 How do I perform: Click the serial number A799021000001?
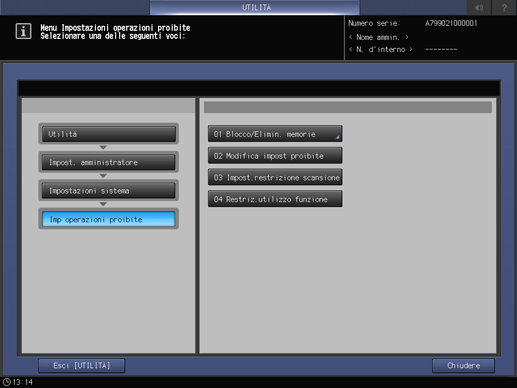(x=451, y=23)
